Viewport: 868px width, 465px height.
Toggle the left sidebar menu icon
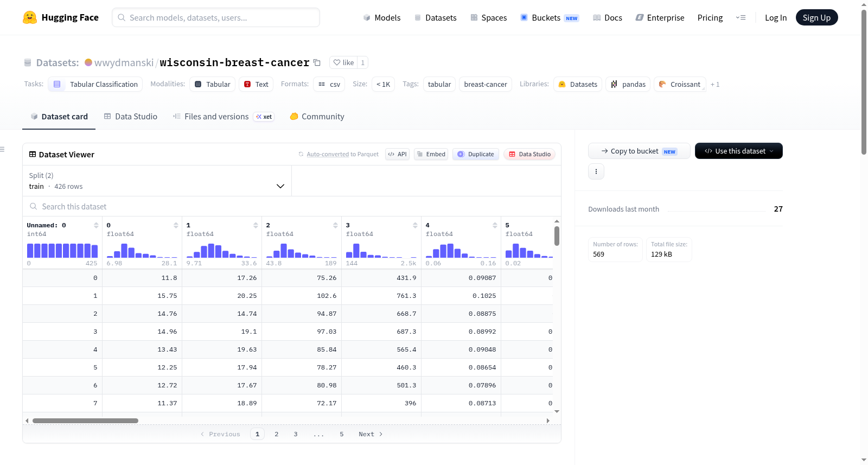point(2,149)
